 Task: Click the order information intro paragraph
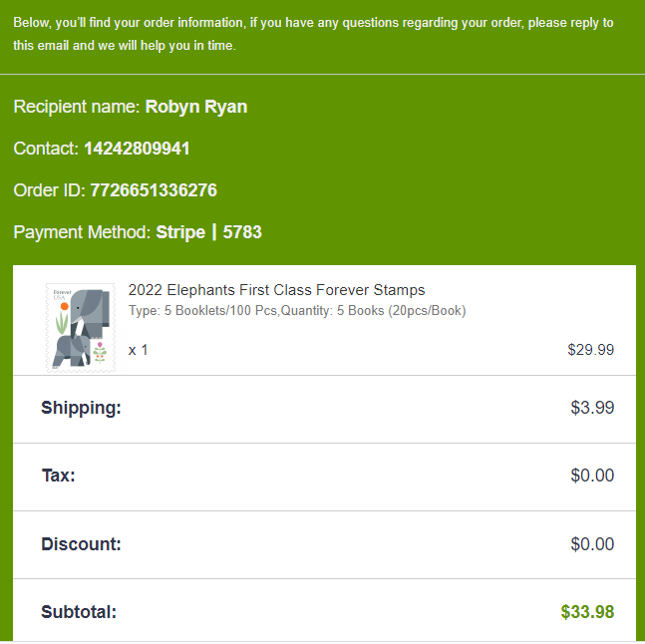[x=313, y=34]
